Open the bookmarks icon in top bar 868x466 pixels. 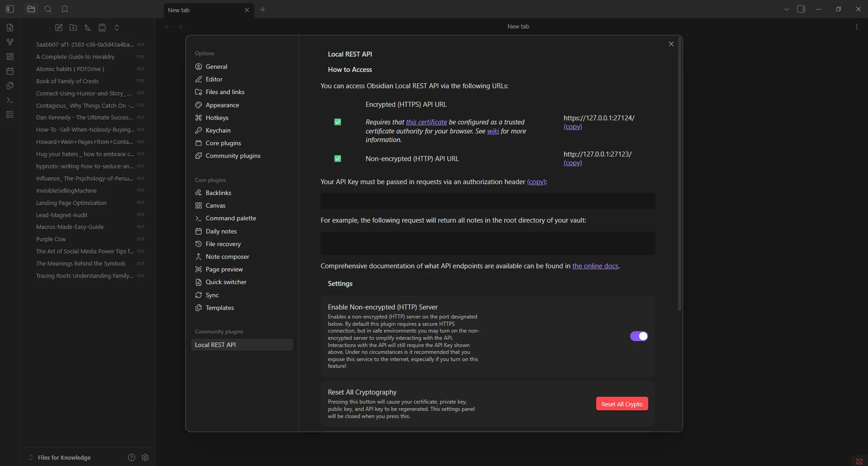click(x=65, y=9)
